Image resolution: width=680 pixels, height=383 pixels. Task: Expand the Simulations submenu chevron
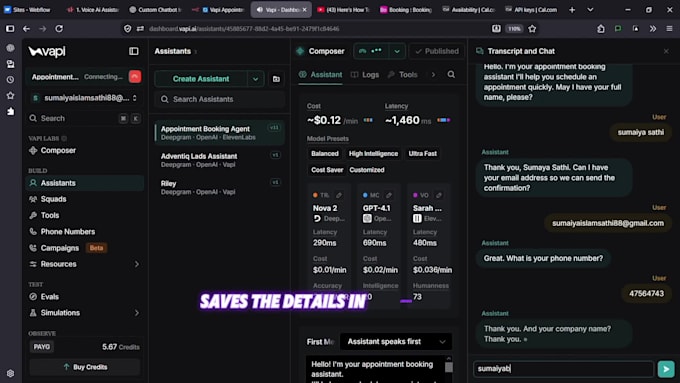(x=137, y=313)
